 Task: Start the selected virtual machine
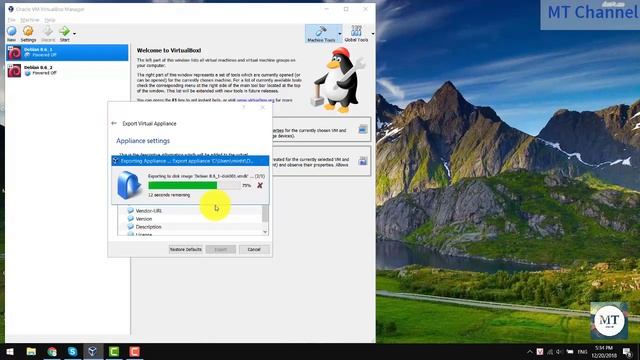(x=64, y=33)
